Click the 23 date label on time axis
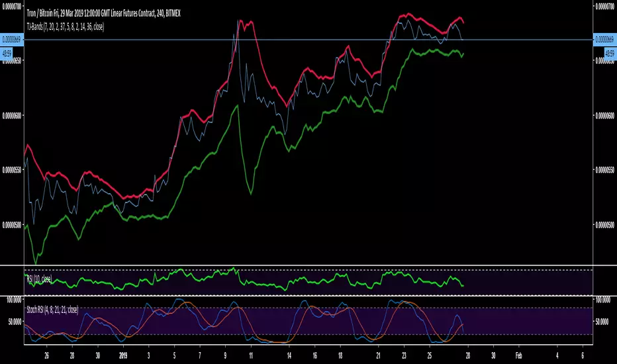The width and height of the screenshot is (617, 364). point(404,355)
